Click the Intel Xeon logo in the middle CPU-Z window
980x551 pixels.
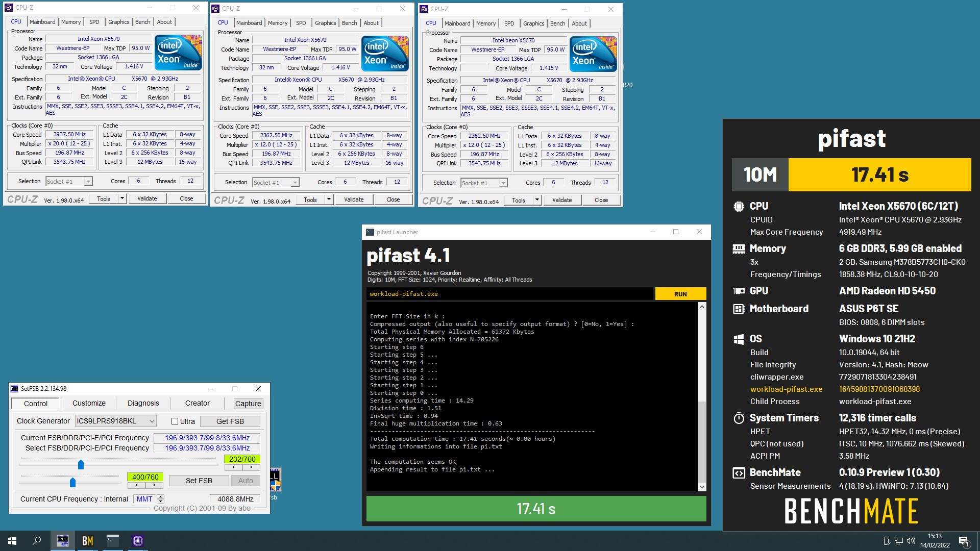(385, 53)
